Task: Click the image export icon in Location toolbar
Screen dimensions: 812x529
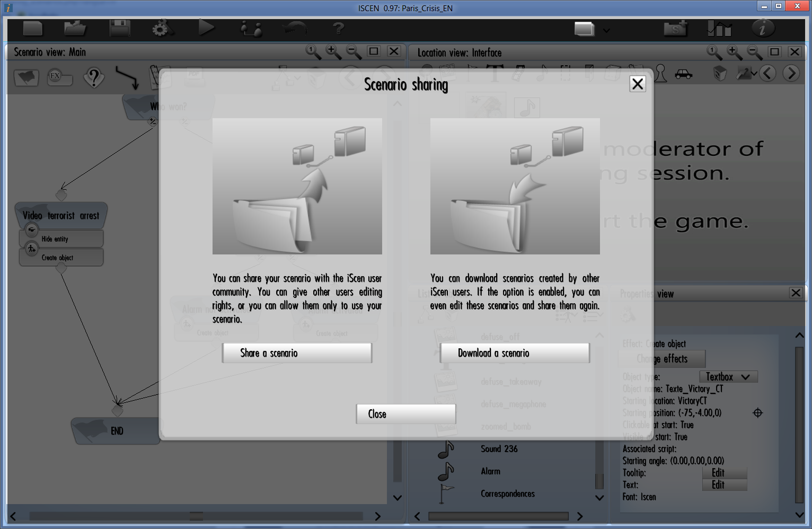Action: coord(744,73)
